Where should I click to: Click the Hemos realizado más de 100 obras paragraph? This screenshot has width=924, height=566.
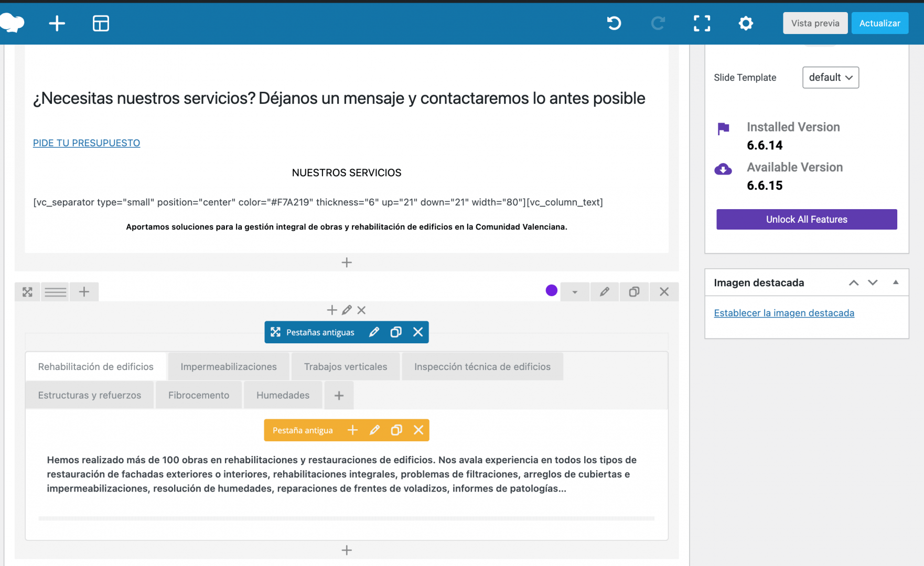point(342,474)
